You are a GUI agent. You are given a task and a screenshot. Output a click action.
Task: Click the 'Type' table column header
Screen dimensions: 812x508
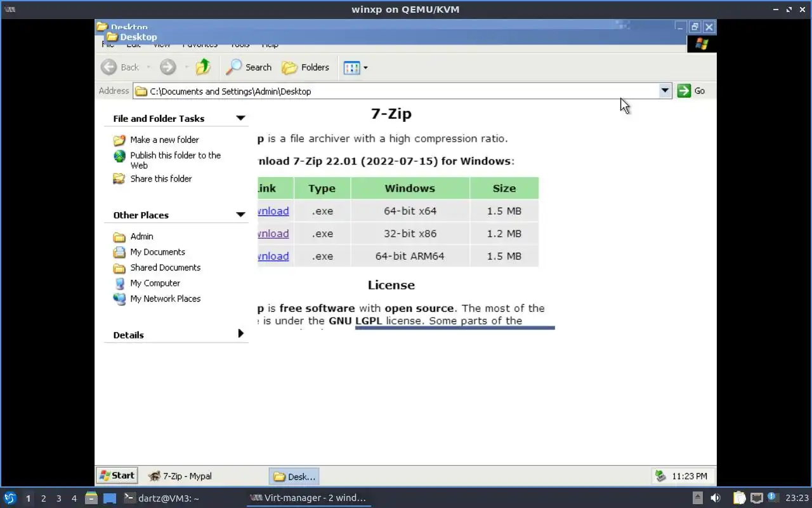322,189
